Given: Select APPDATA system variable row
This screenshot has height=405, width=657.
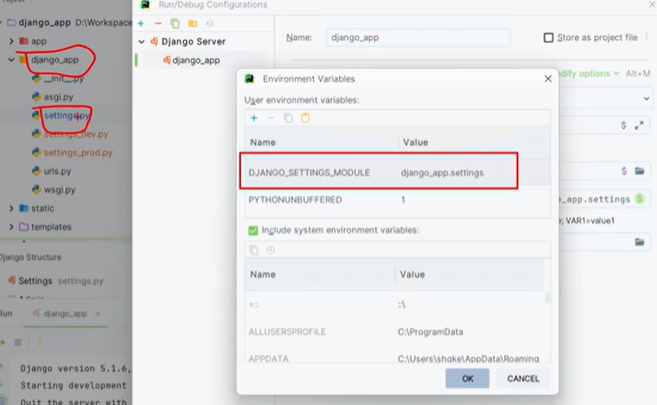Looking at the screenshot, I should click(x=394, y=357).
